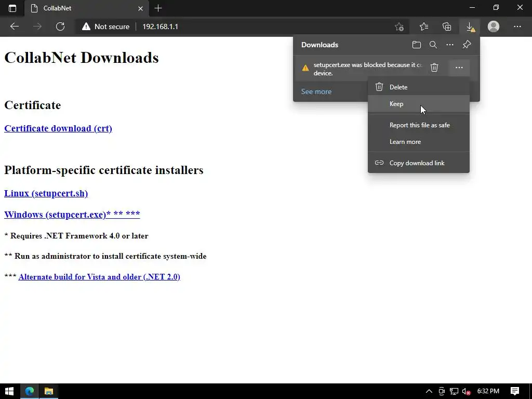Open Downloads panel more options

click(x=449, y=45)
